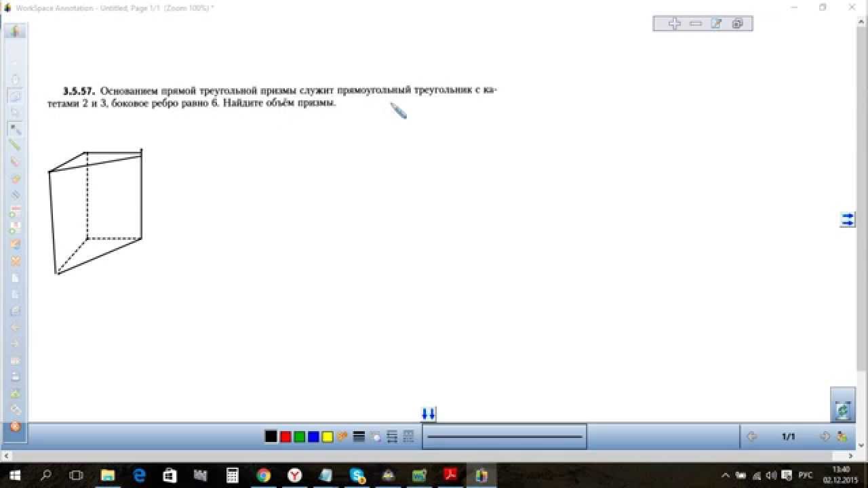Screen dimensions: 868x488
Task: Open the dashed line pattern icon
Action: [x=408, y=436]
